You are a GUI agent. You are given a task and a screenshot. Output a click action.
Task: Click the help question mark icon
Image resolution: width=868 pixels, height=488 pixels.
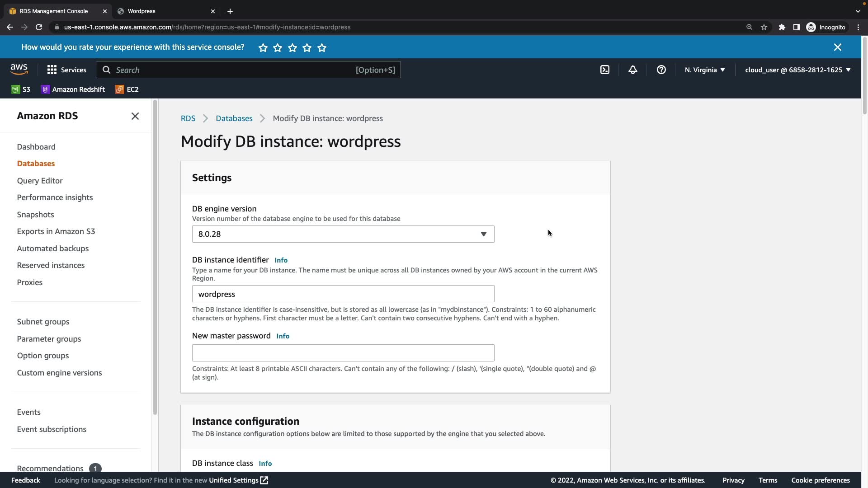pyautogui.click(x=661, y=70)
